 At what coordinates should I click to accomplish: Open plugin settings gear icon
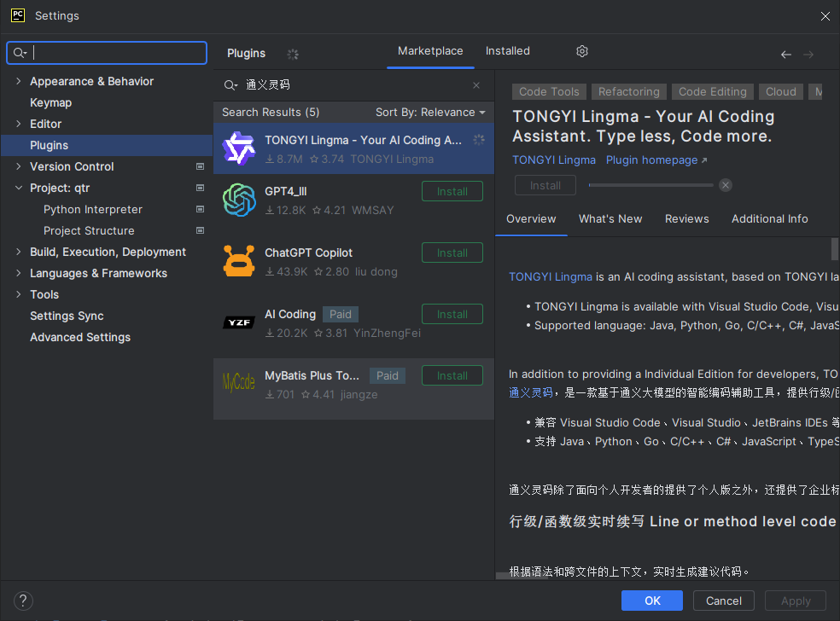click(582, 51)
